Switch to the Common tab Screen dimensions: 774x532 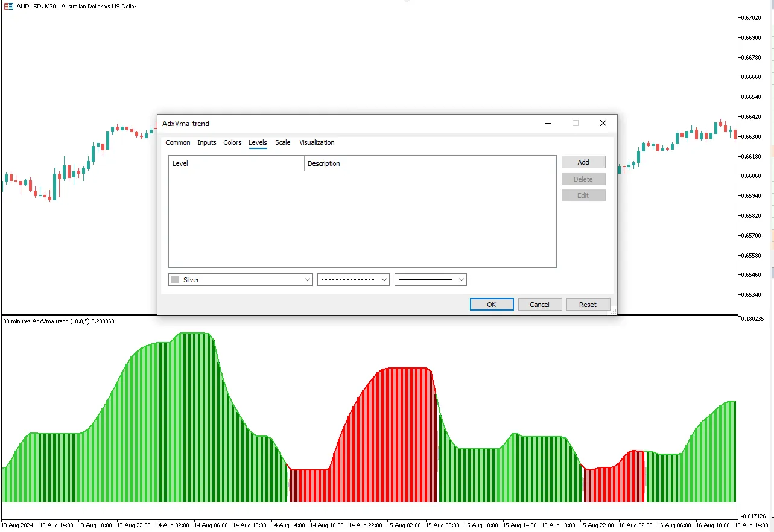[x=178, y=142]
